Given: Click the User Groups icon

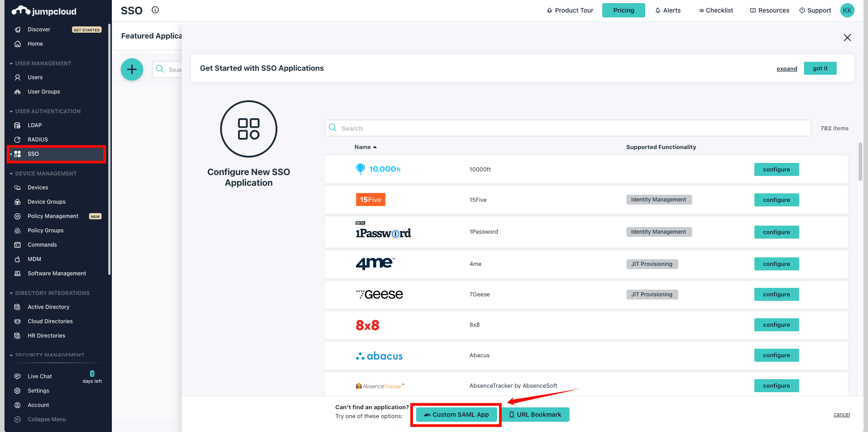Looking at the screenshot, I should coord(17,92).
